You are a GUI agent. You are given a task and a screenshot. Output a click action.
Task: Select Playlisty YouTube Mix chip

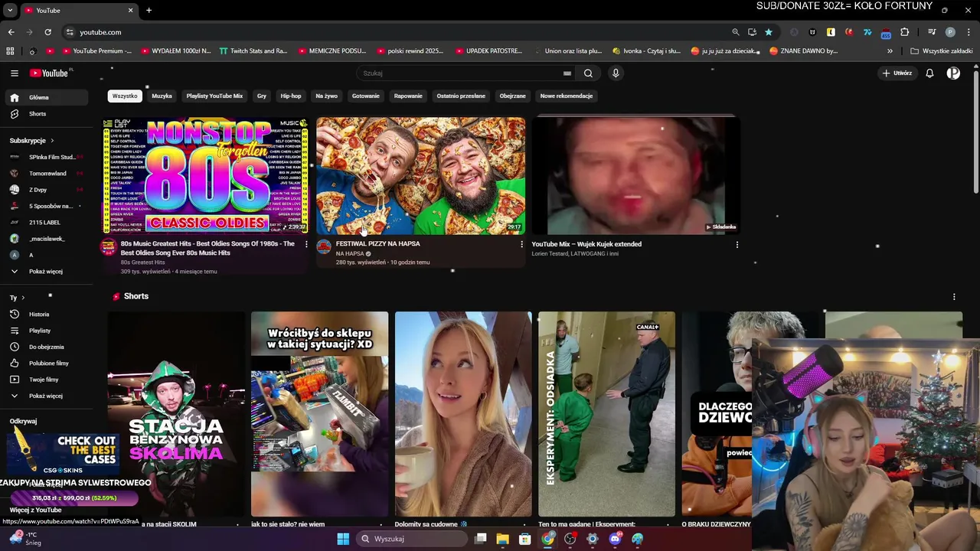(214, 96)
